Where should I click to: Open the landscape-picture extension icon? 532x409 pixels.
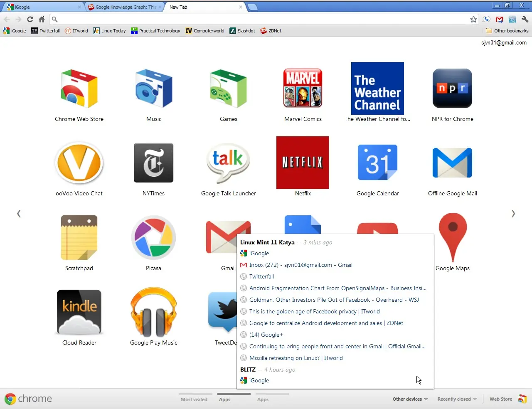click(512, 19)
